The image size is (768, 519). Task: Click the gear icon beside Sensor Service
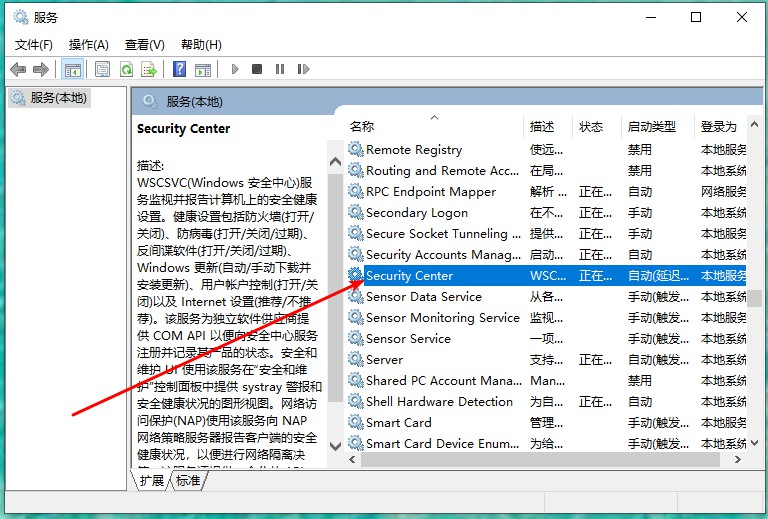[356, 338]
